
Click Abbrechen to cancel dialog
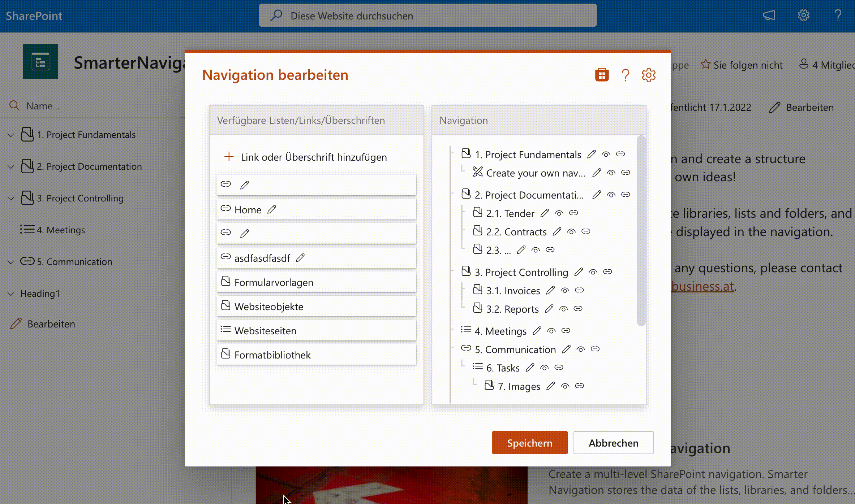click(x=613, y=443)
